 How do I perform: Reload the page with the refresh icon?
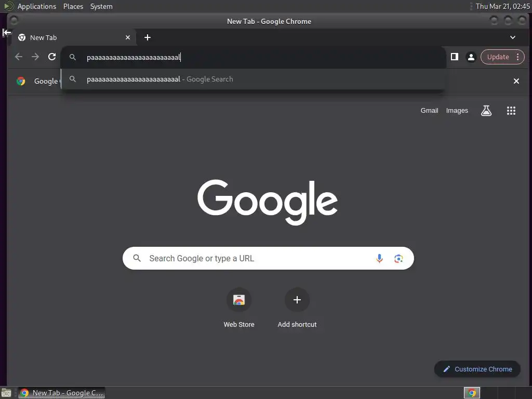[52, 57]
